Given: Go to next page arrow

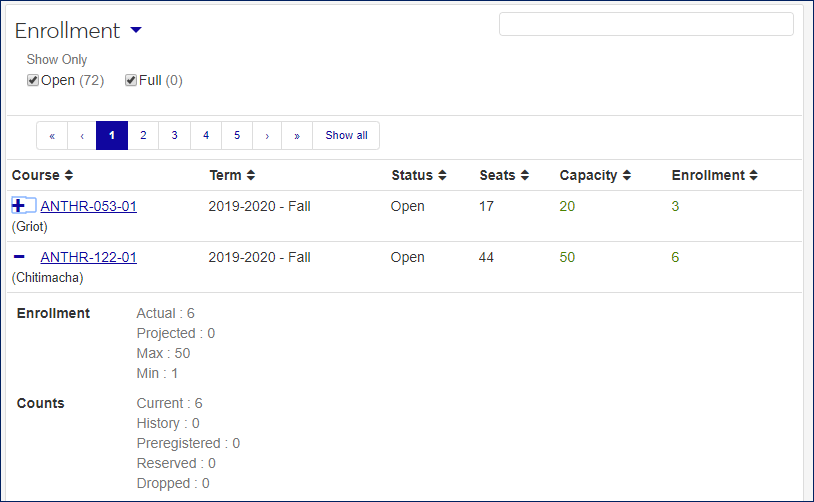Looking at the screenshot, I should [267, 136].
